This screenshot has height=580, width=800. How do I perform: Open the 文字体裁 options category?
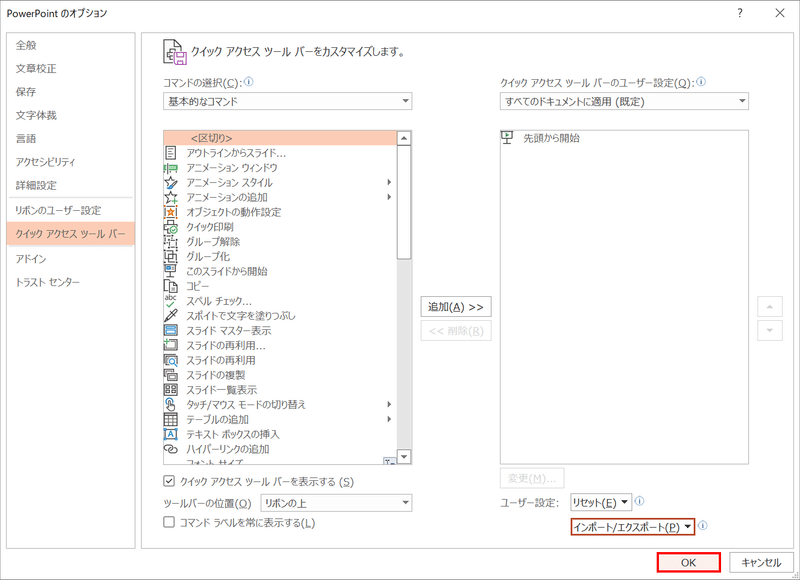coord(70,115)
